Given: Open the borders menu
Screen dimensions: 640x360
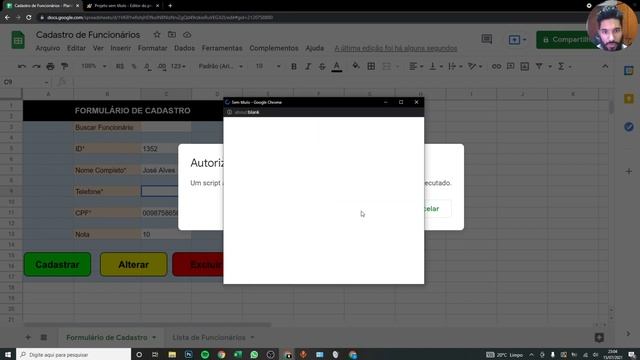Looking at the screenshot, I should click(x=371, y=66).
